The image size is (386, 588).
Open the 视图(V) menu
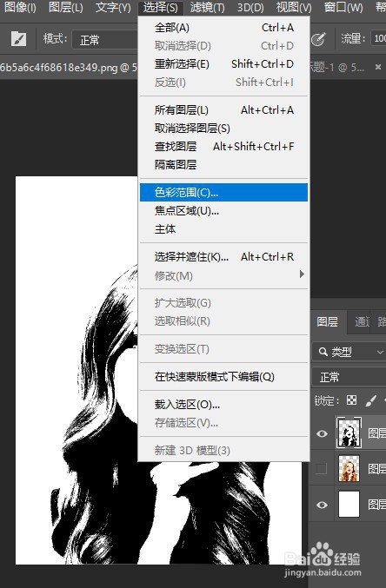pos(294,7)
